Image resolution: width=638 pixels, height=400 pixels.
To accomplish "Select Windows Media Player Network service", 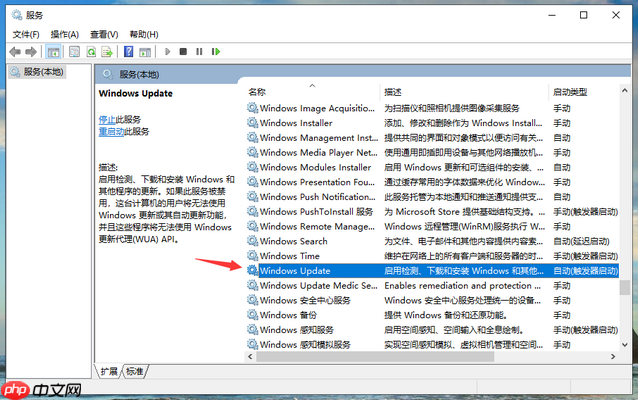I will click(433, 152).
